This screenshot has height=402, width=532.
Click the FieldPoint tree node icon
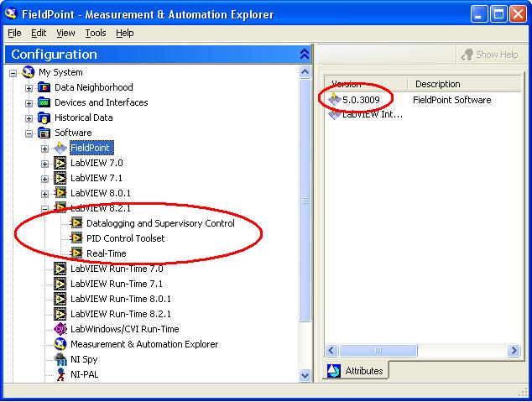[x=60, y=148]
